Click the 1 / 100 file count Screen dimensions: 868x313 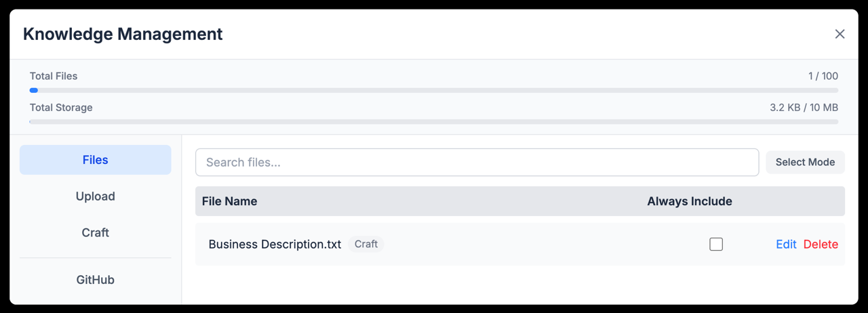coord(823,76)
